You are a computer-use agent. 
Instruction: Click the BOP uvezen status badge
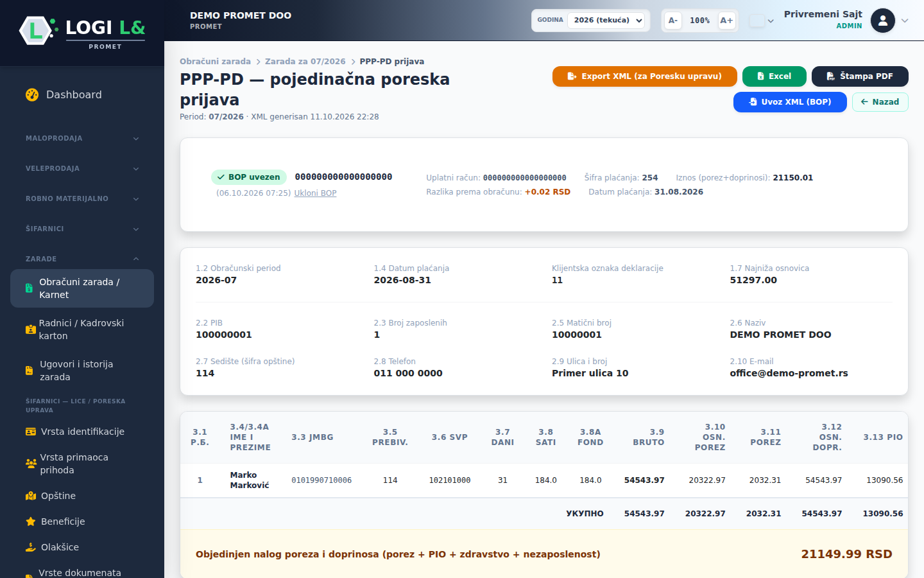click(249, 177)
